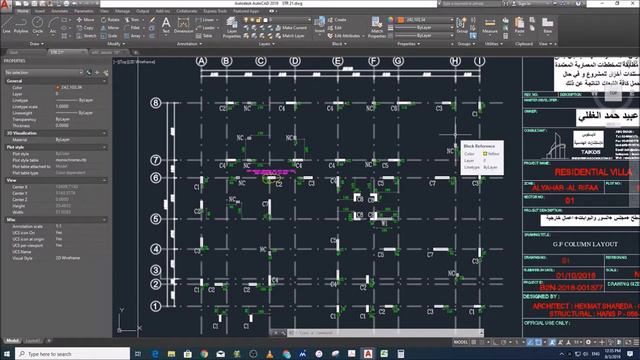The image size is (640, 360).
Task: Click the Mirror tool
Action: pyautogui.click(x=110, y=28)
